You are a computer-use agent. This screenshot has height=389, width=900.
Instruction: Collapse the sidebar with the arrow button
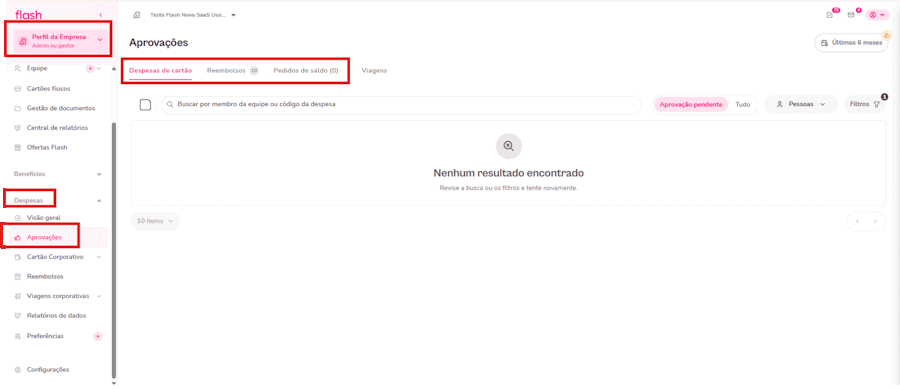(101, 14)
